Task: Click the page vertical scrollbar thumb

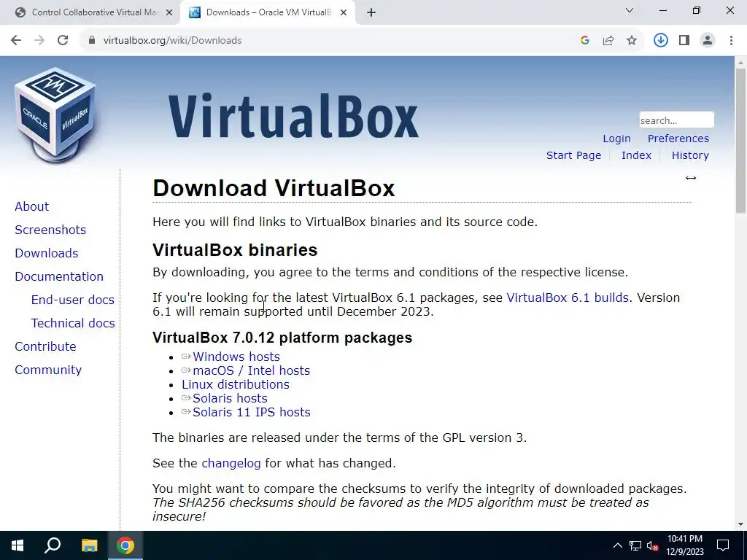Action: coord(741,141)
